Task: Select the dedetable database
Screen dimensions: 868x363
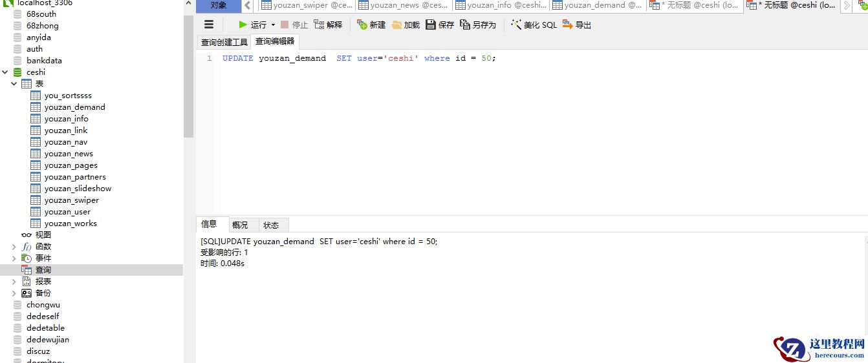Action: click(x=45, y=328)
